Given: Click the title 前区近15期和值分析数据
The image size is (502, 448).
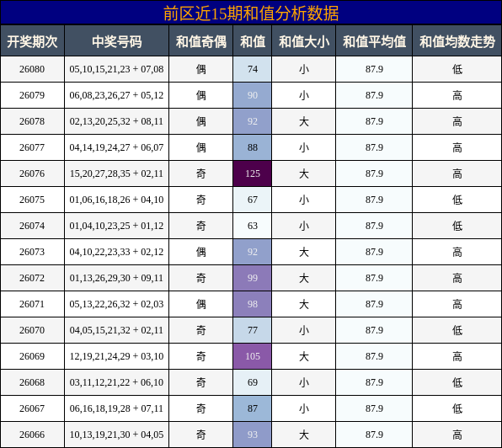Looking at the screenshot, I should [251, 13].
